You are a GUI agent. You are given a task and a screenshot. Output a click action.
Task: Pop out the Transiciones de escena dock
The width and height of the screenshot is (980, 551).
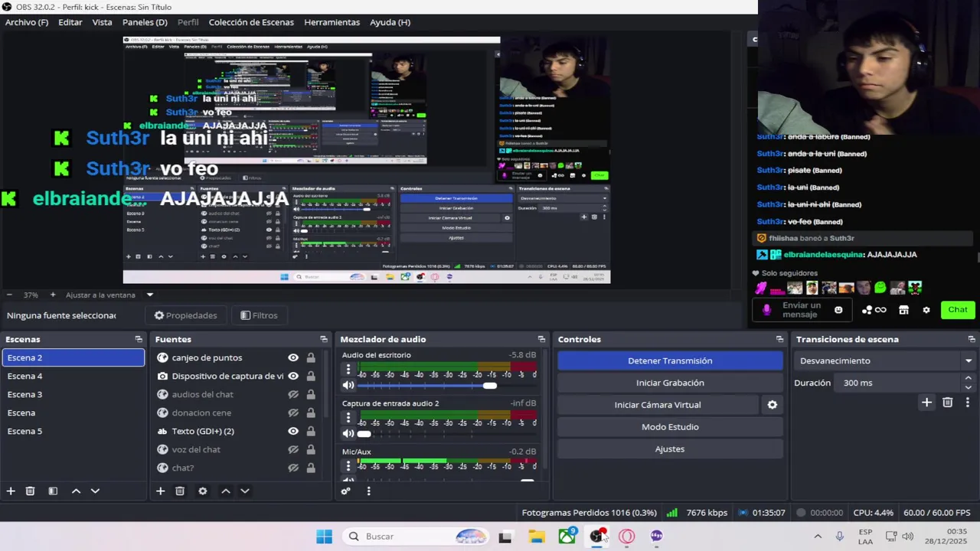click(971, 339)
